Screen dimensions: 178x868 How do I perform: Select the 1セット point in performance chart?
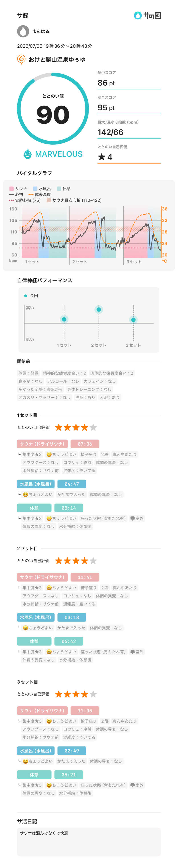[x=64, y=319]
